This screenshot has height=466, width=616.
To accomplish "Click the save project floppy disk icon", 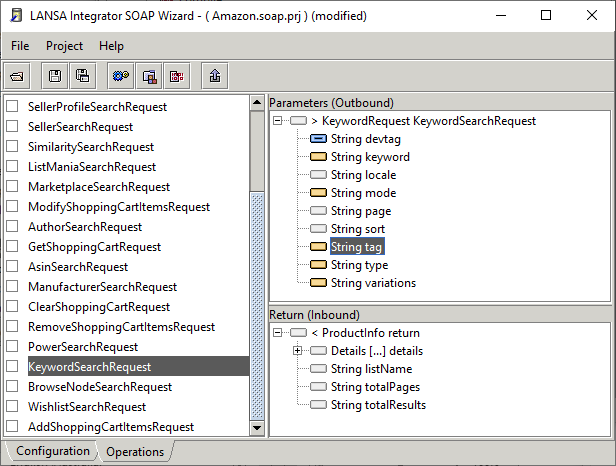I will tap(55, 76).
